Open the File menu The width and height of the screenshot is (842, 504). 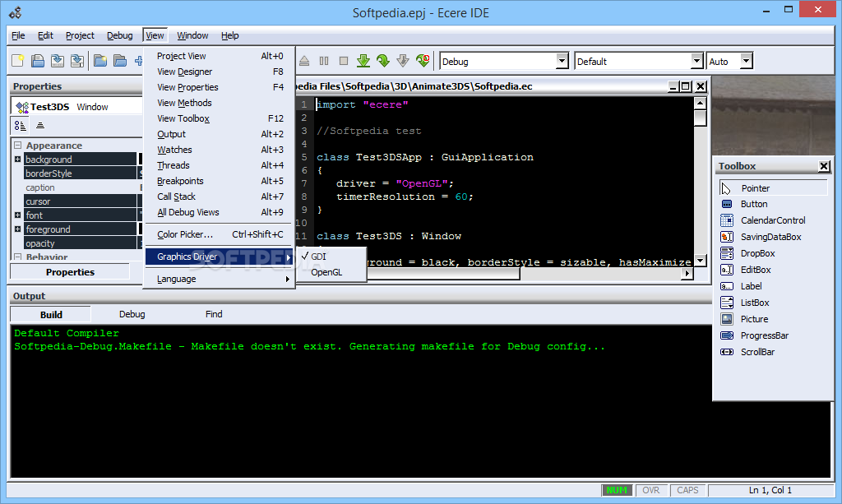18,35
